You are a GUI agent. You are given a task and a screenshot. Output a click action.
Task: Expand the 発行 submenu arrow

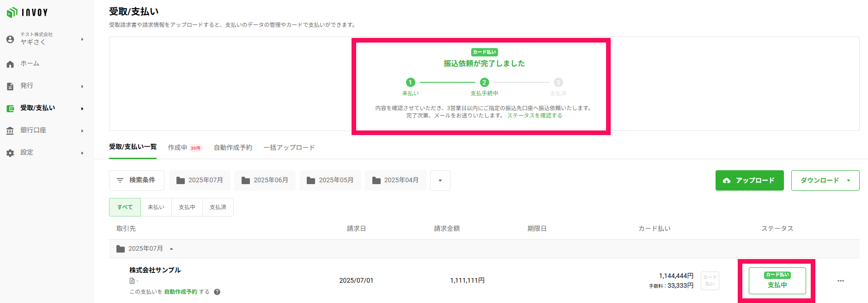(x=82, y=87)
